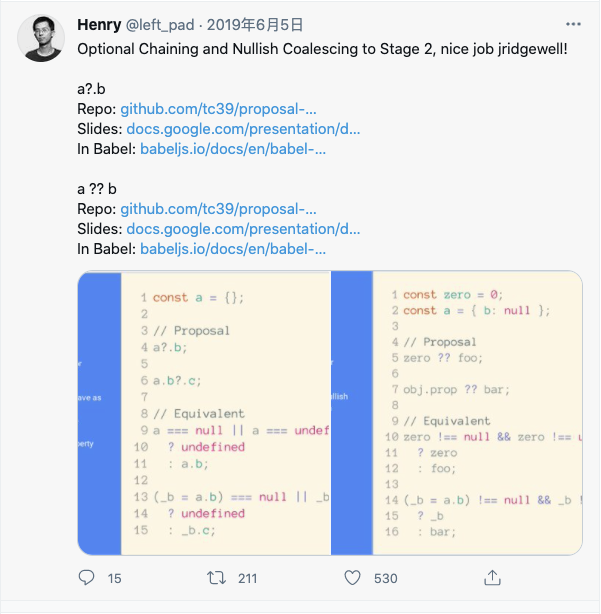Open the three-dot more options menu
The image size is (601, 614).
click(573, 24)
